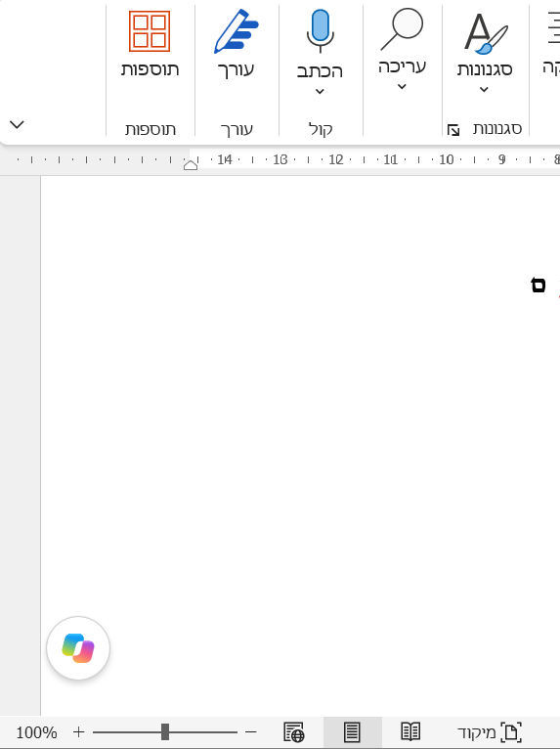Switch to Read Mode view
Image resolution: width=560 pixels, height=749 pixels.
click(410, 731)
